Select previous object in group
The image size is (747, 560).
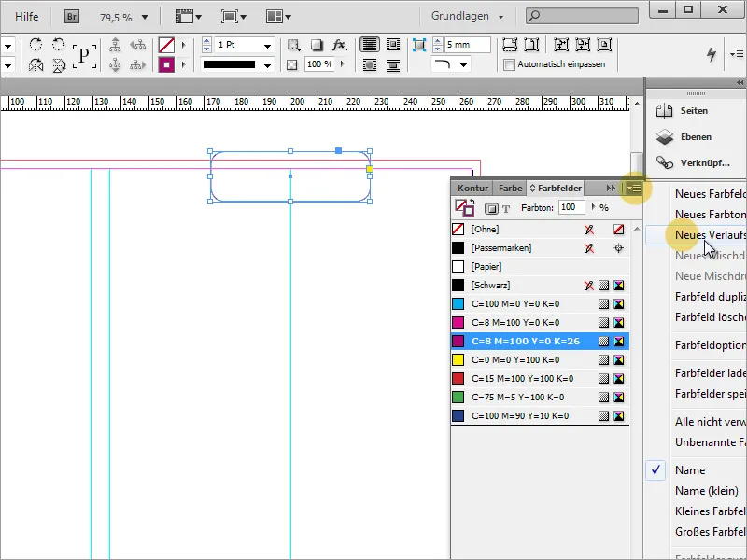click(138, 45)
